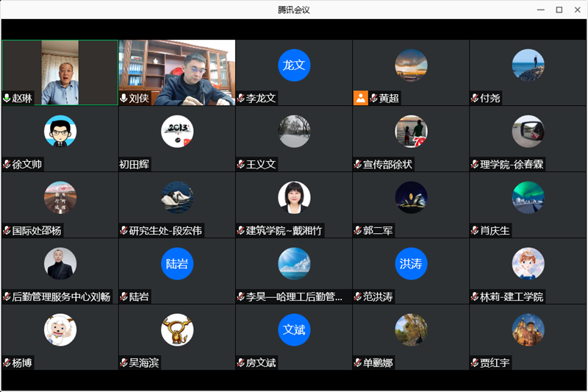588x392 pixels.
Task: Click the muted mic icon beside 徐文帅
Action: click(x=7, y=164)
